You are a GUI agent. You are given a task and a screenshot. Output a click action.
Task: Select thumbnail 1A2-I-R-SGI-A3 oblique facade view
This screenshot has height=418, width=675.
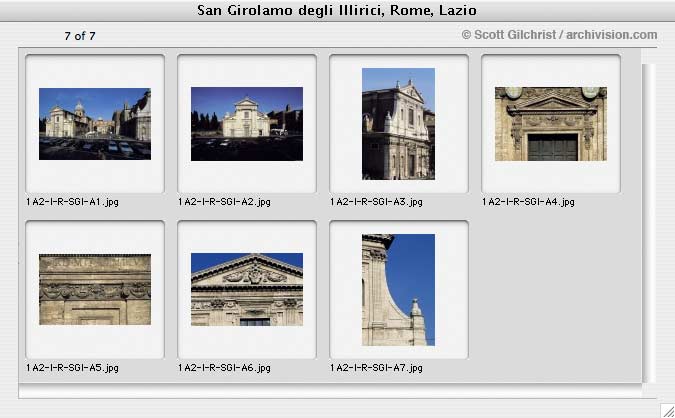pyautogui.click(x=398, y=124)
